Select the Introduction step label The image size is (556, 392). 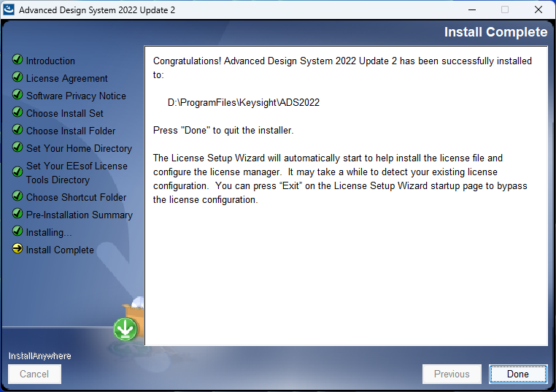coord(50,61)
